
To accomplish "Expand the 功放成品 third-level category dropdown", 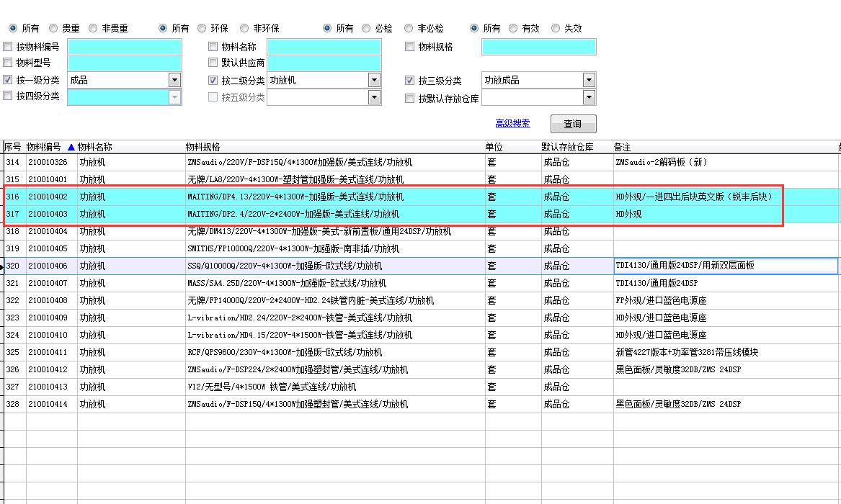I will pos(589,80).
